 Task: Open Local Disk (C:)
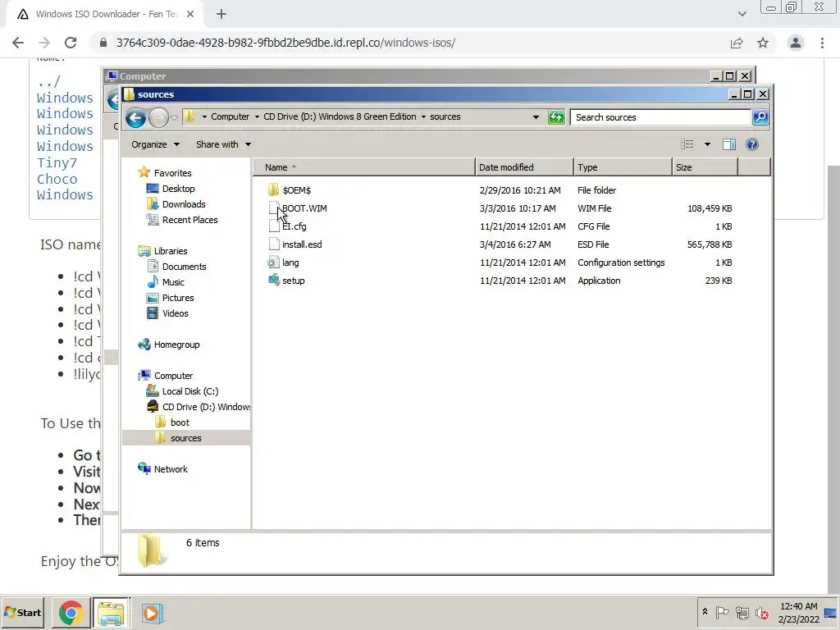pyautogui.click(x=190, y=391)
